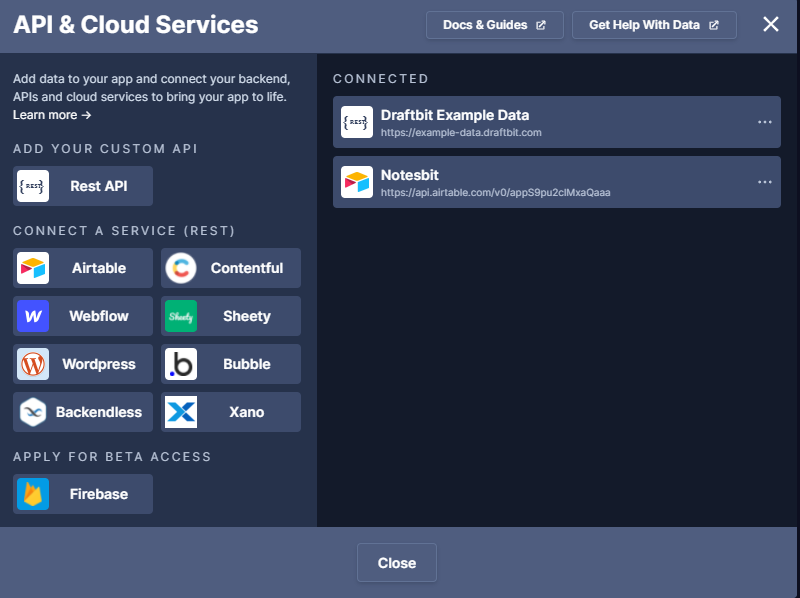Connect the Contentful service
The height and width of the screenshot is (598, 800).
[x=231, y=268]
